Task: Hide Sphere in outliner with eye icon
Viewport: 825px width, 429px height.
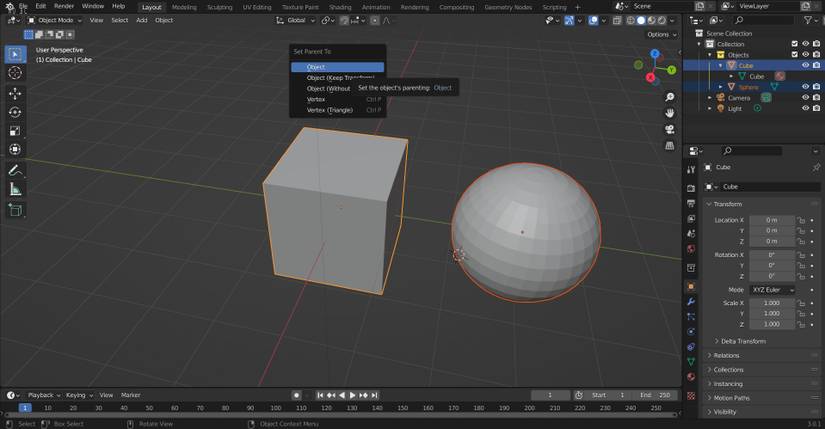Action: click(x=806, y=87)
